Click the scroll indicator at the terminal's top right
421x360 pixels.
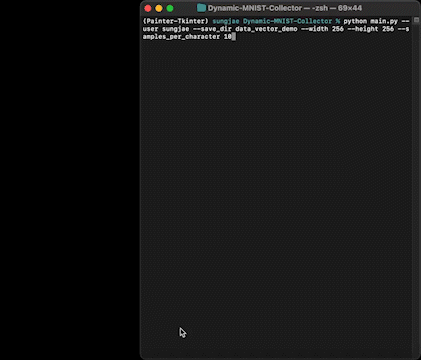point(416,20)
